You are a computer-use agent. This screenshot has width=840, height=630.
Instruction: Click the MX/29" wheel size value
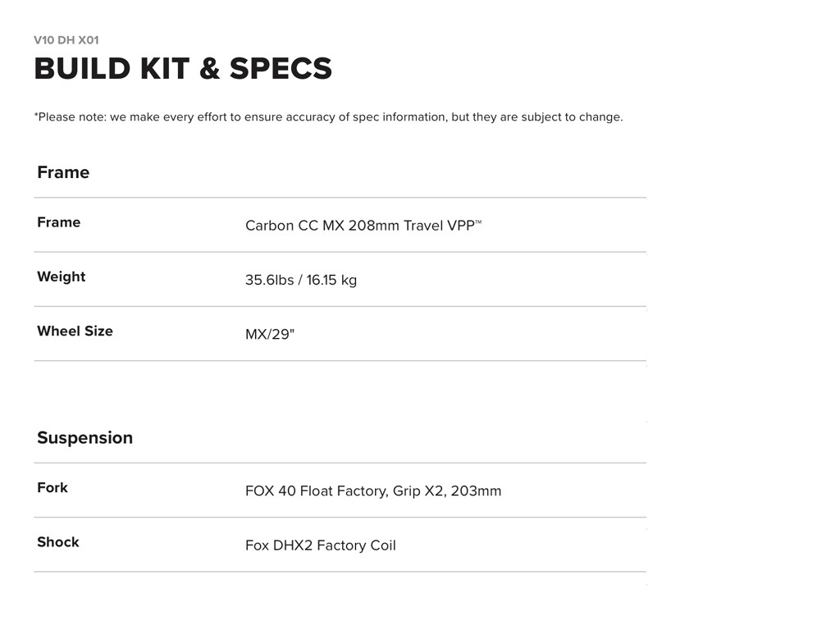270,335
